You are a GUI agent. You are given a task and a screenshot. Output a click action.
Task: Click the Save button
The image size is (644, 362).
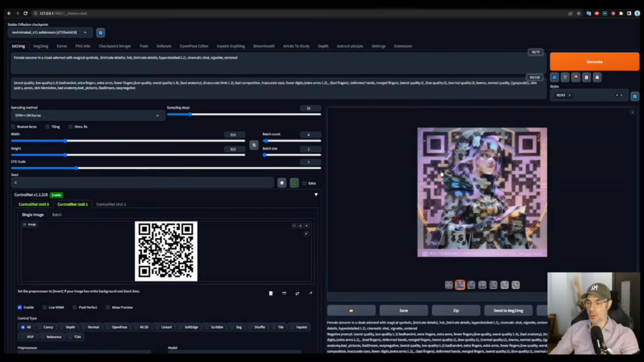(x=403, y=310)
